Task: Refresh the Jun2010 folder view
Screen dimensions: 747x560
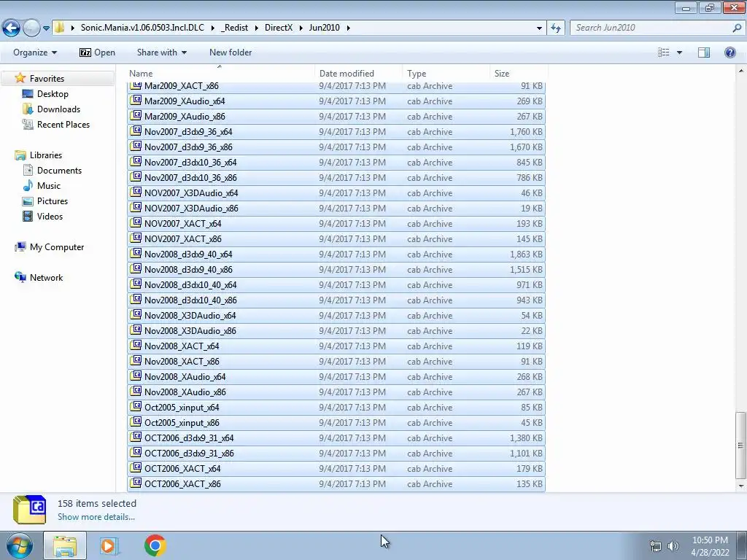Action: pyautogui.click(x=555, y=28)
